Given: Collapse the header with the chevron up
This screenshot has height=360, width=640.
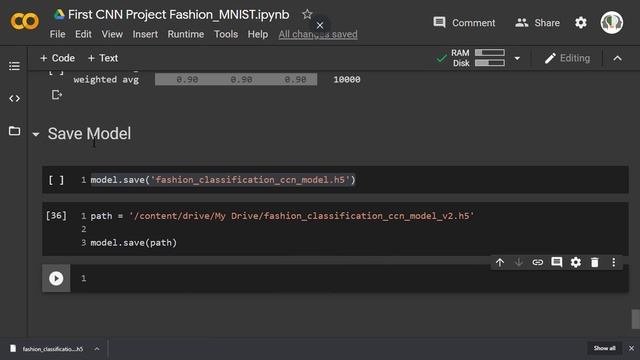Looking at the screenshot, I should pos(618,58).
